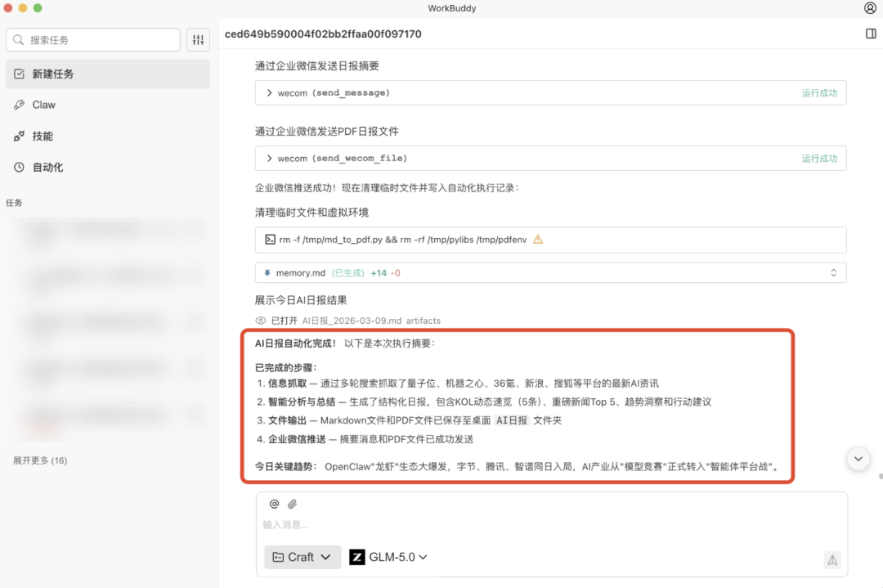Viewport: 883px width, 588px height.
Task: Click the send message icon in input box
Action: click(x=832, y=559)
